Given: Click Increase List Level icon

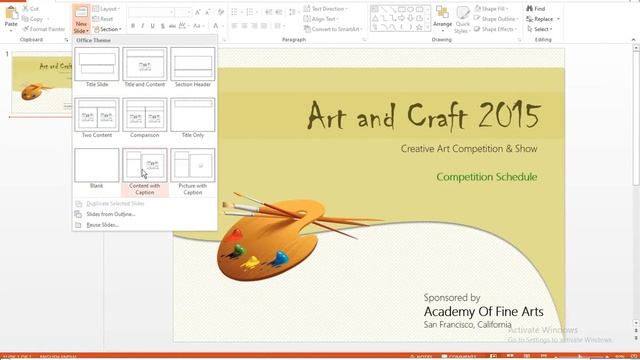Looking at the screenshot, I should click(x=279, y=12).
